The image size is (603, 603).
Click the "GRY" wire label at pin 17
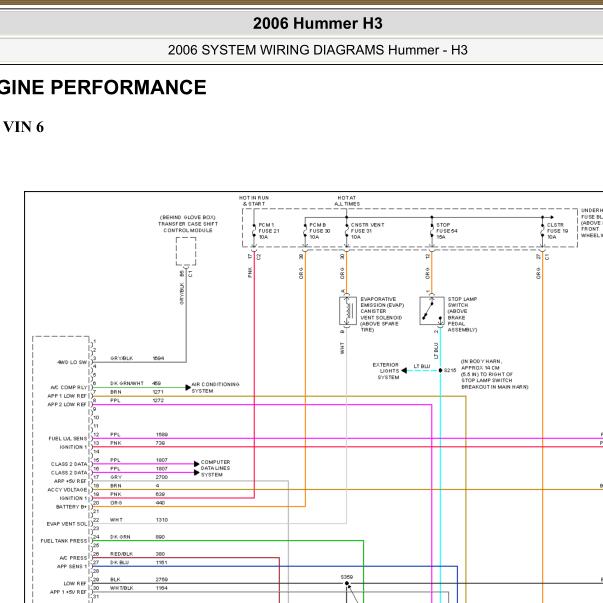point(116,477)
